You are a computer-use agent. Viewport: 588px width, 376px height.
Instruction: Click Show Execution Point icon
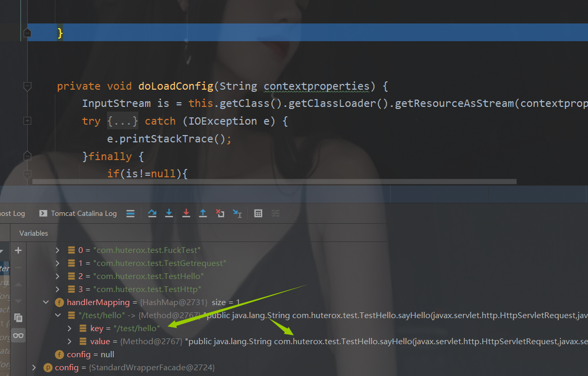tap(130, 214)
